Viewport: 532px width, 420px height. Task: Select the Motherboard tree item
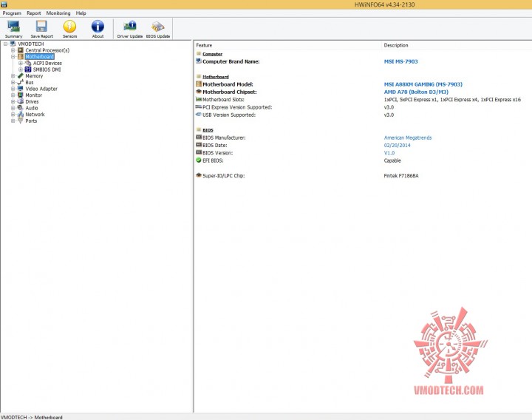pyautogui.click(x=39, y=57)
